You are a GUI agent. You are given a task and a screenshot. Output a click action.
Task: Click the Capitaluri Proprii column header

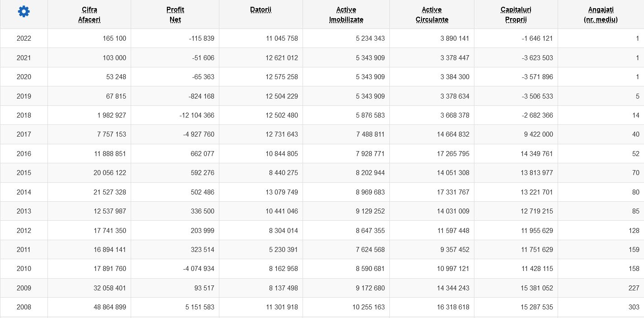[516, 14]
